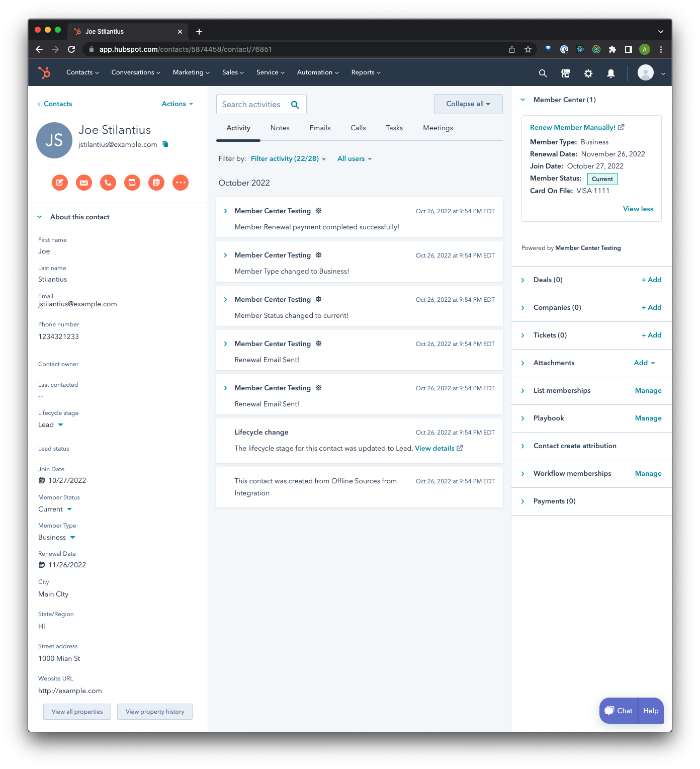Expand the first Member Center Testing activity
The height and width of the screenshot is (769, 700).
click(225, 211)
